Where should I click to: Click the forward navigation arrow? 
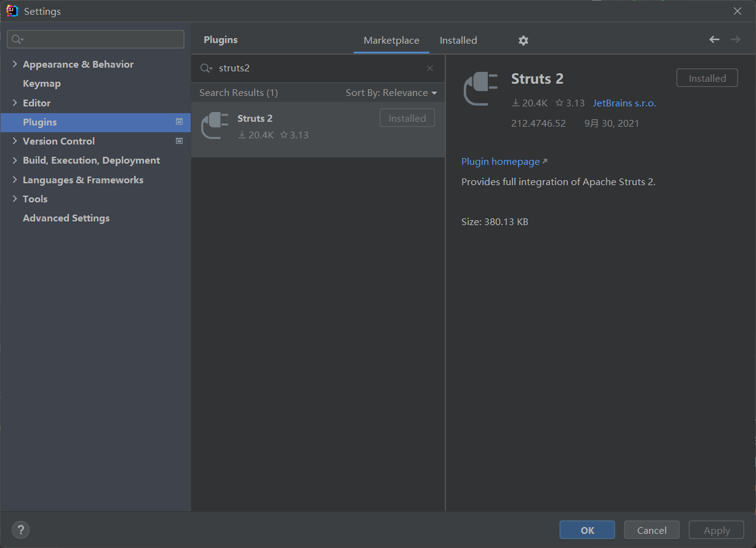pyautogui.click(x=735, y=39)
